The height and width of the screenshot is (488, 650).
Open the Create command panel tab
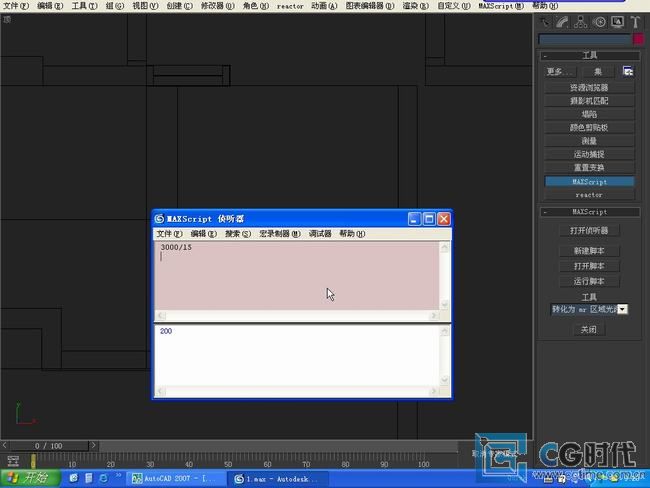click(544, 22)
